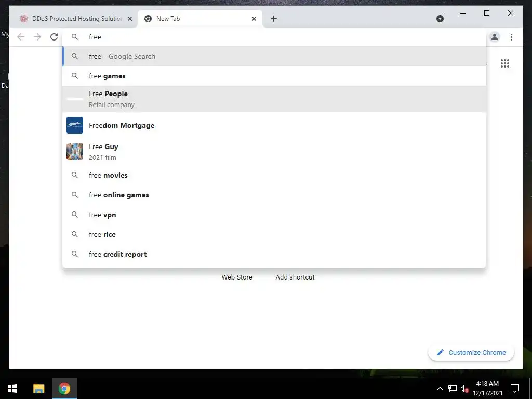Click the address bar containing 'free'
This screenshot has width=532, height=399.
point(274,37)
